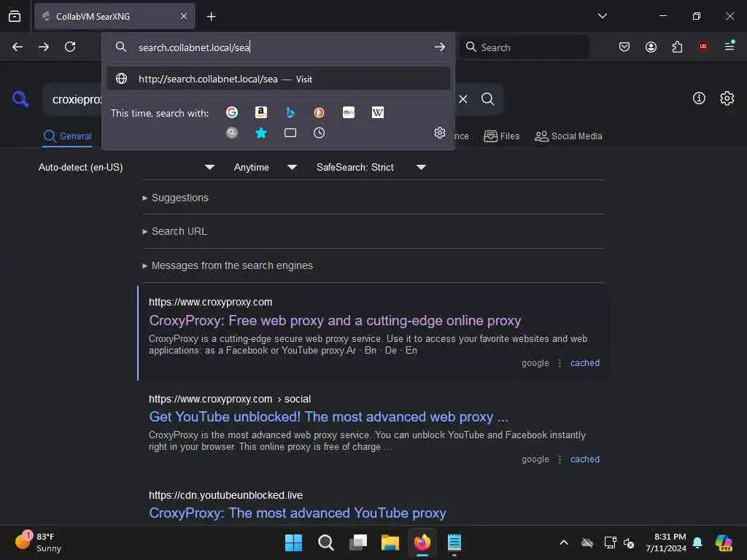Switch to the General tab
Image resolution: width=747 pixels, height=560 pixels.
coord(67,136)
